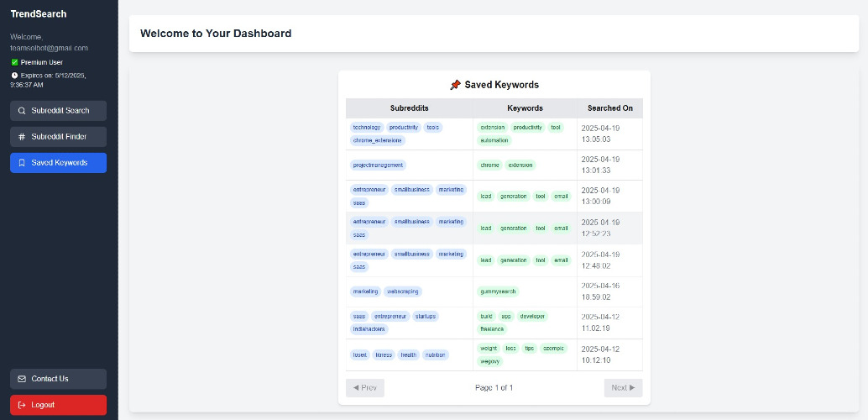Click the logout arrow icon
Image resolution: width=868 pixels, height=420 pixels.
22,405
